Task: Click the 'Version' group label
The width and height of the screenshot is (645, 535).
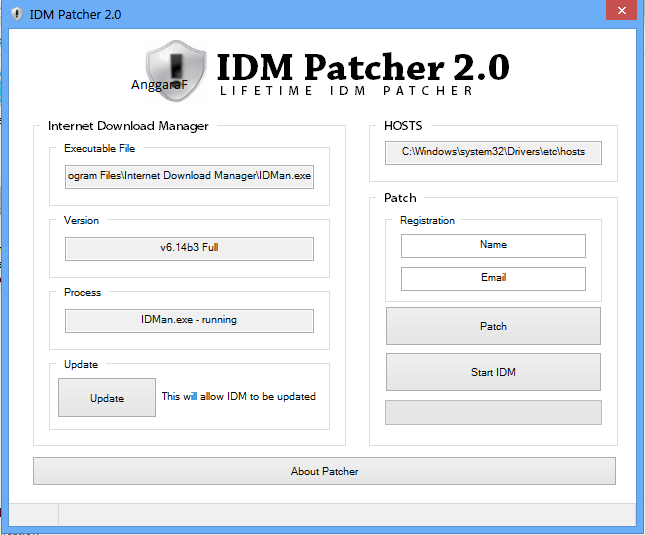Action: (x=81, y=220)
